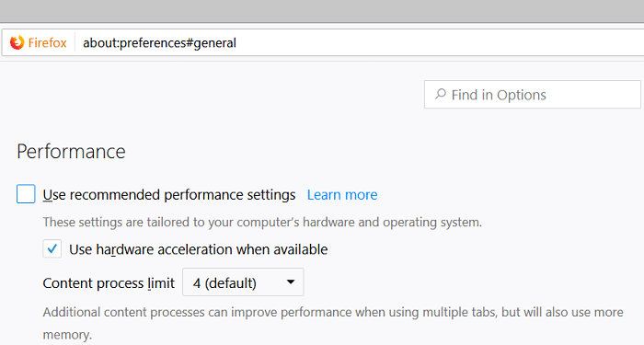This screenshot has width=644, height=345.
Task: Click the "Content process limit" label
Action: click(x=109, y=283)
